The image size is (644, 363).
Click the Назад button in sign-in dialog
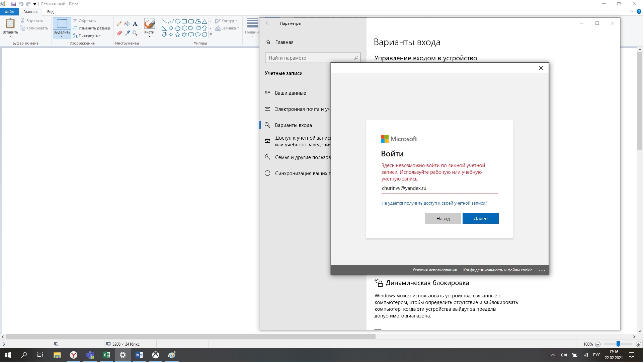(x=444, y=219)
